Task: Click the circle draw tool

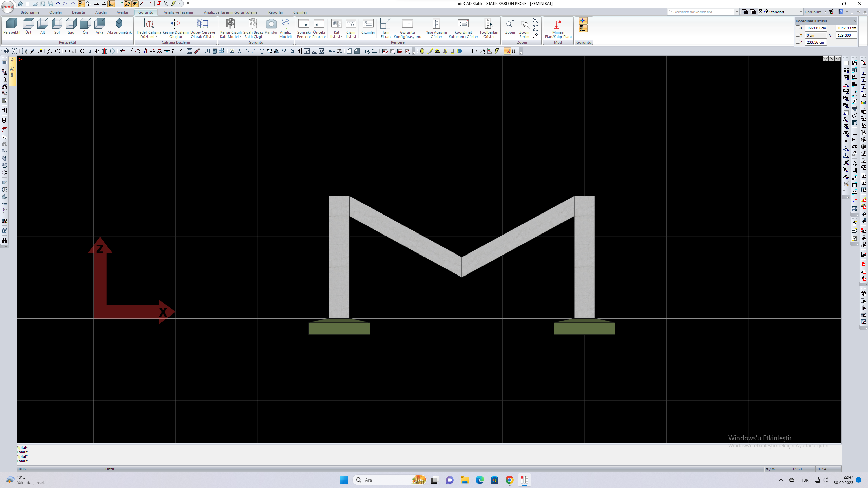Action: [262, 51]
